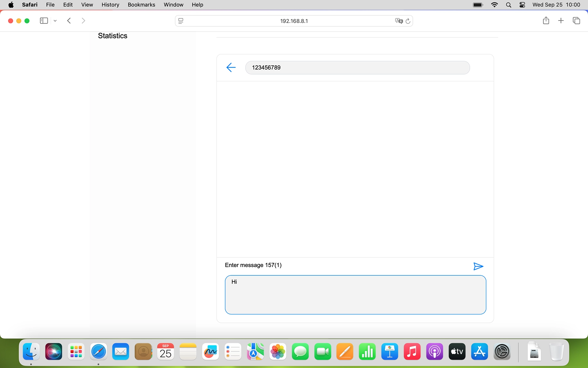This screenshot has height=368, width=588.
Task: Edit the recipient number field
Action: [x=357, y=67]
